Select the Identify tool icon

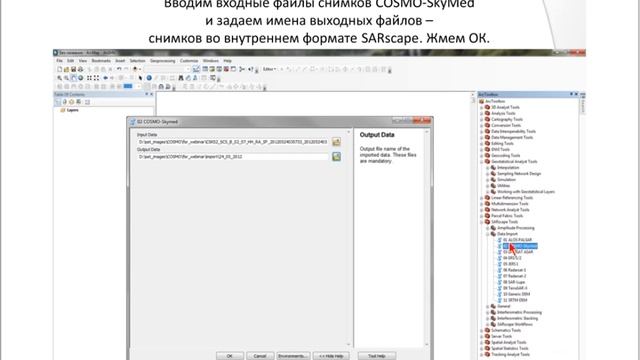tap(149, 78)
